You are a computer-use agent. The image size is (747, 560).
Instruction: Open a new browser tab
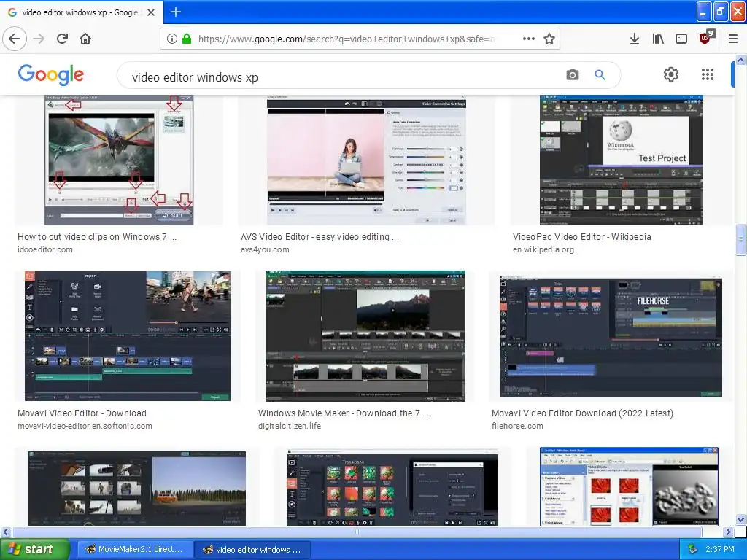175,12
